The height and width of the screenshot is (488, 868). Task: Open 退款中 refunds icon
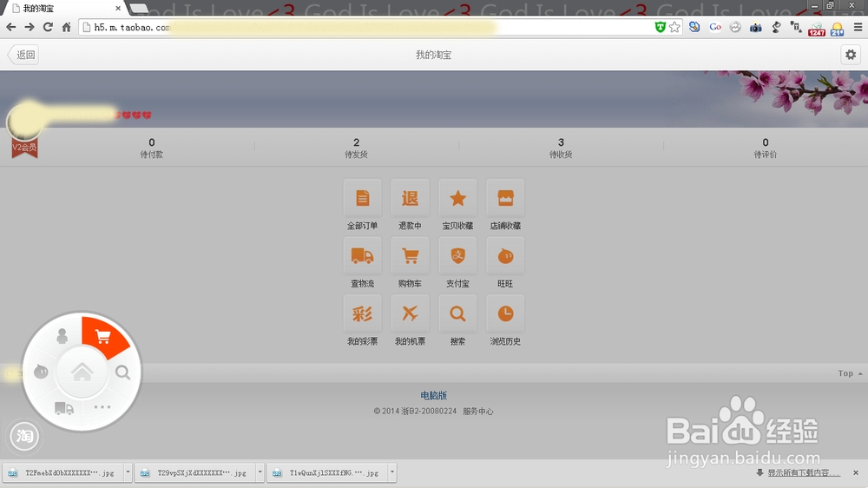411,198
